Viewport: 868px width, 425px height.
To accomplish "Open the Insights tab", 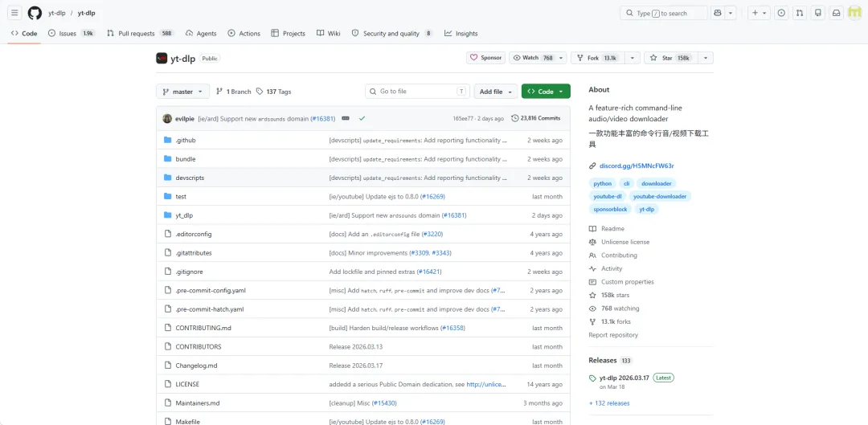I will click(461, 33).
